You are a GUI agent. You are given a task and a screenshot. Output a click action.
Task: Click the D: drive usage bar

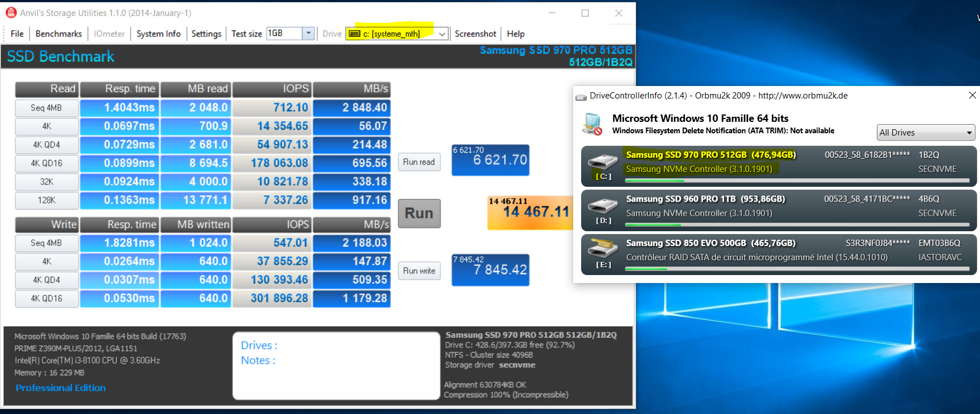click(x=797, y=224)
